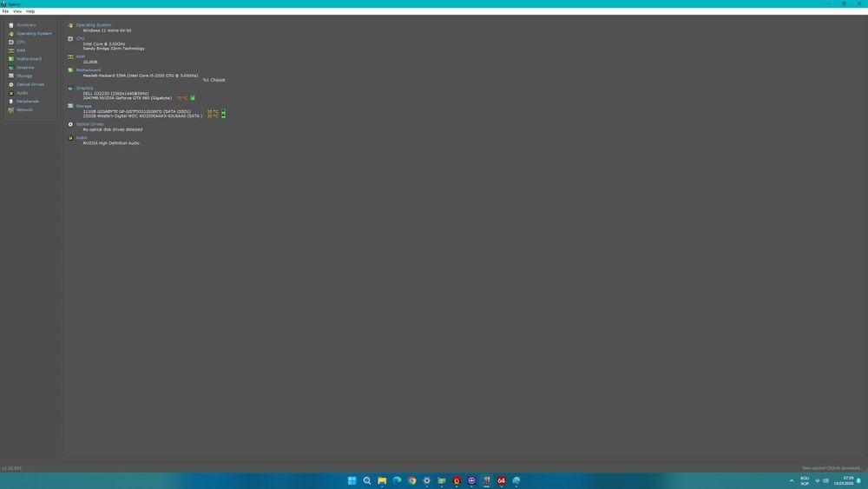Click the 10,0GB RAM value

click(89, 62)
